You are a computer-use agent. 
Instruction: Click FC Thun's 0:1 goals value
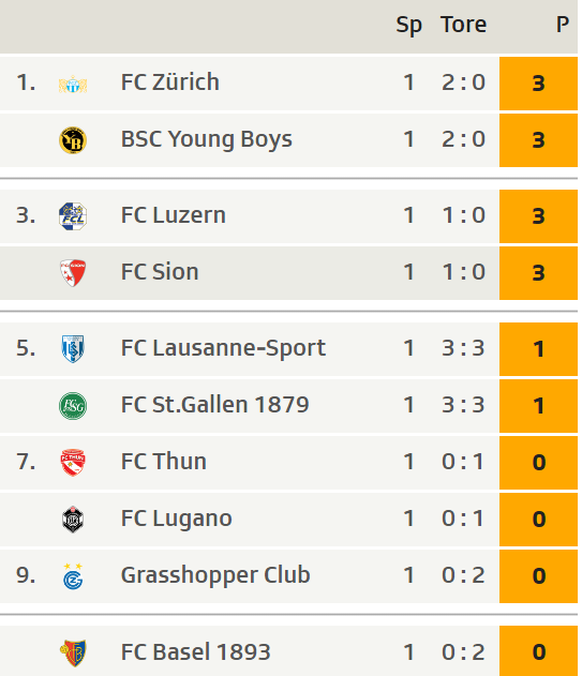click(x=463, y=462)
